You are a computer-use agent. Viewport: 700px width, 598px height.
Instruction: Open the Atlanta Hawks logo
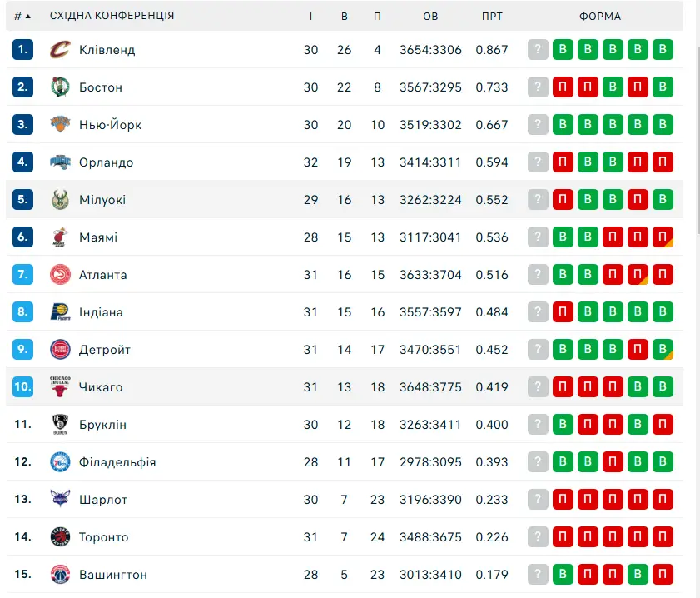click(x=60, y=275)
